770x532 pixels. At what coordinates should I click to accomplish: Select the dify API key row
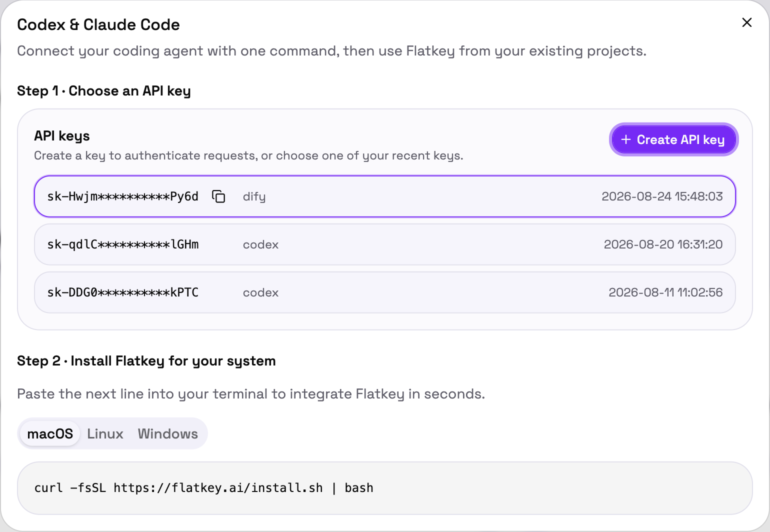[385, 196]
